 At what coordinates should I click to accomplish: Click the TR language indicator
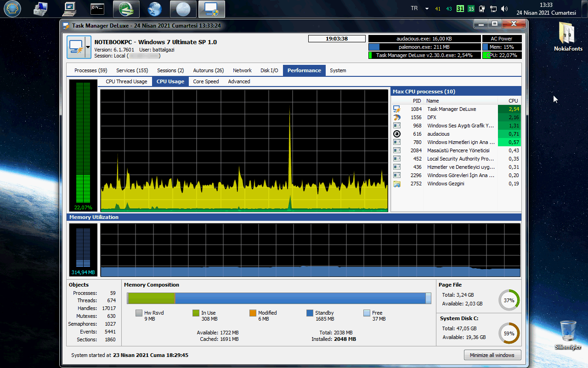pos(414,8)
